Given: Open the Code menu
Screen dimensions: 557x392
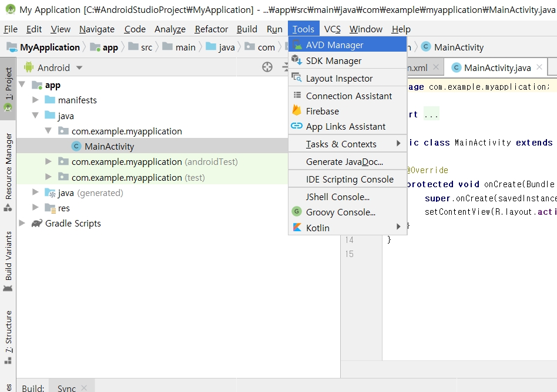Looking at the screenshot, I should [x=135, y=29].
